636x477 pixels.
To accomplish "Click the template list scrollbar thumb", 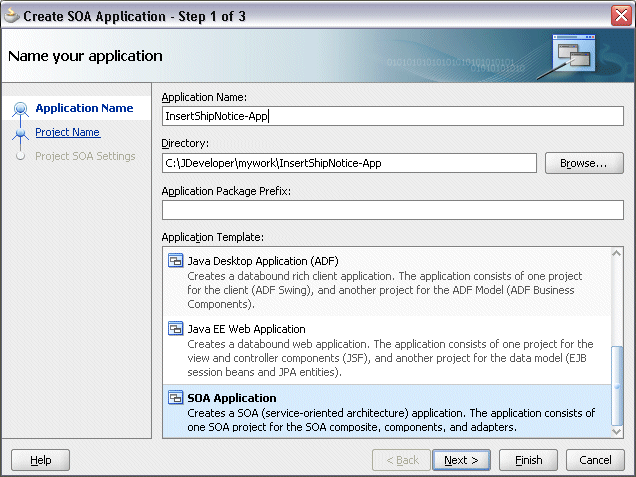I will 617,385.
